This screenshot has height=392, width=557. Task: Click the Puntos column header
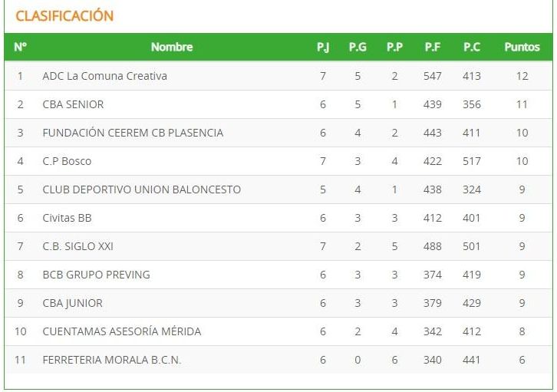point(522,47)
